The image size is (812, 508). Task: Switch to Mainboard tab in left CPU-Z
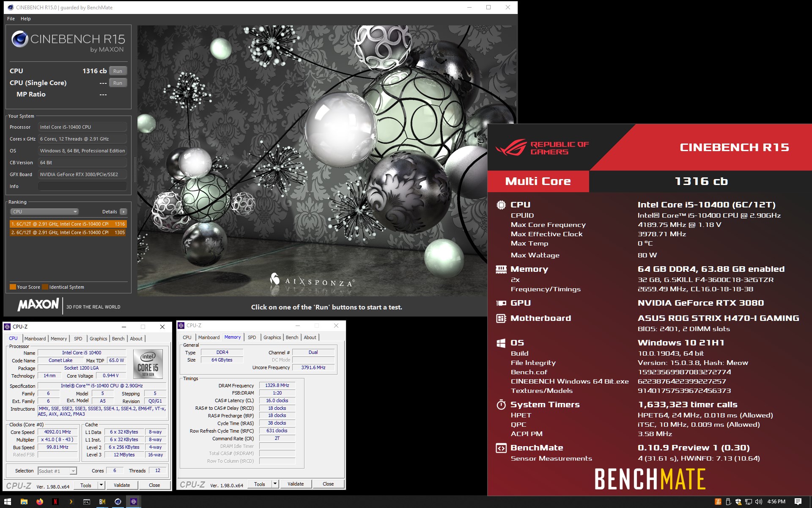click(35, 339)
